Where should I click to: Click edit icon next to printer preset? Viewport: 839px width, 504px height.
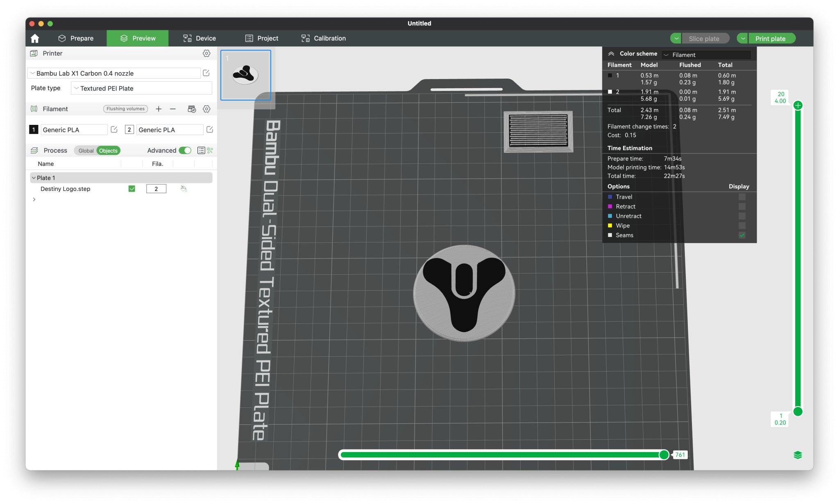pyautogui.click(x=206, y=73)
